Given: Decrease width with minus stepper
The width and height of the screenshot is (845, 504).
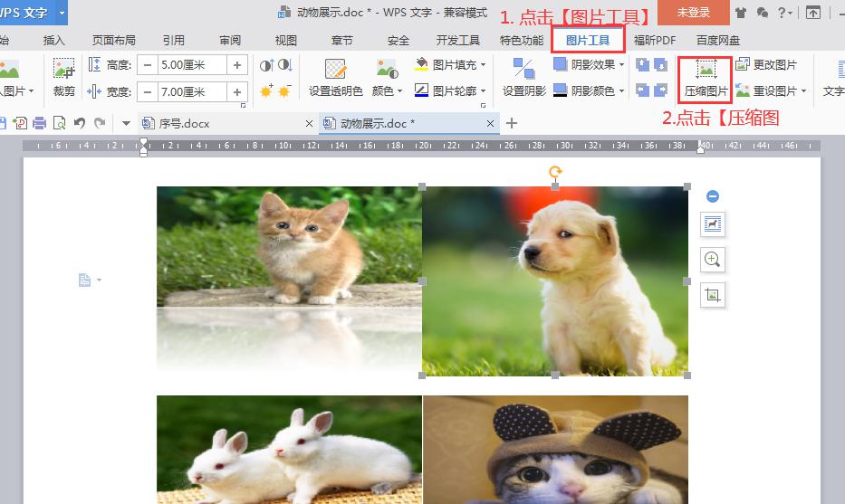Looking at the screenshot, I should click(x=147, y=92).
